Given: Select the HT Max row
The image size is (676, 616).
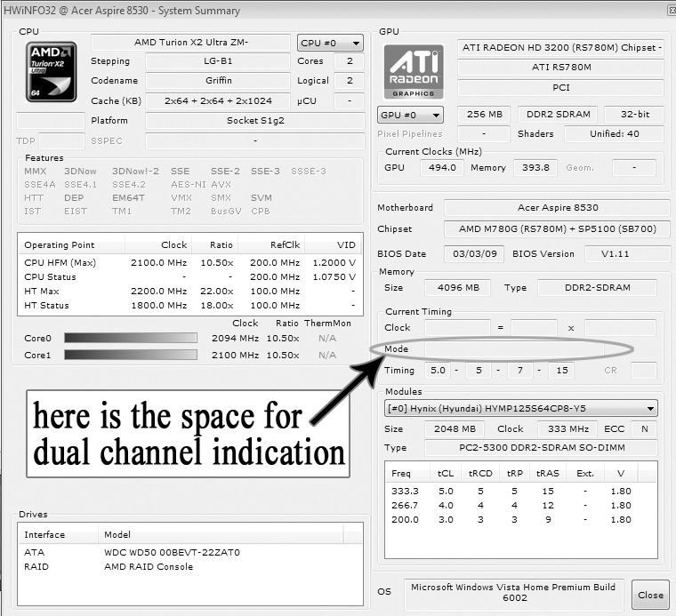Looking at the screenshot, I should (x=190, y=292).
